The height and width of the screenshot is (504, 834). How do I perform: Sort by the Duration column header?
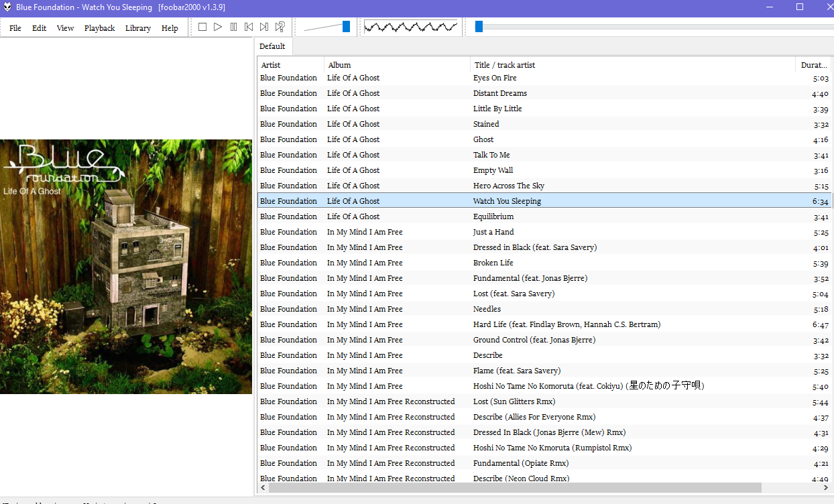click(x=813, y=65)
